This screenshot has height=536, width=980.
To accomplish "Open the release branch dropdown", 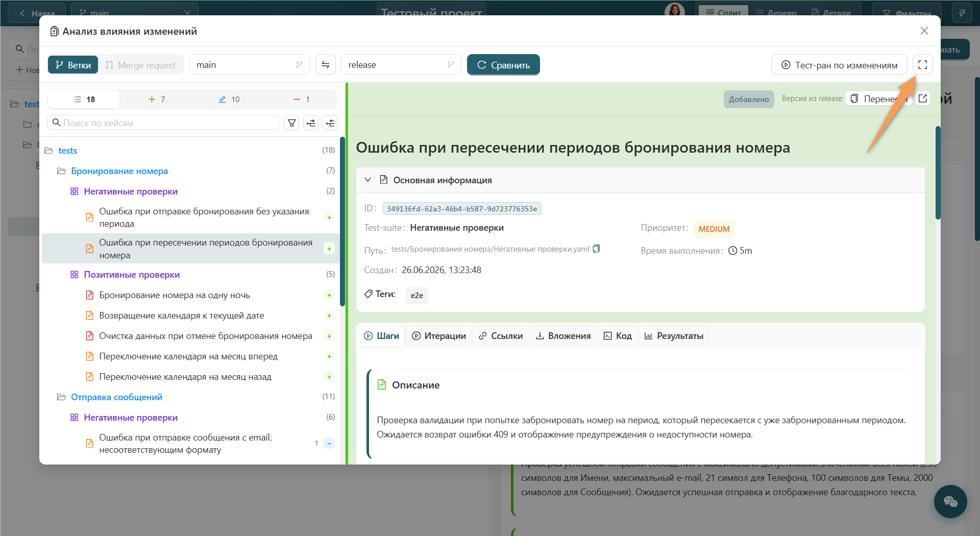I will [401, 65].
